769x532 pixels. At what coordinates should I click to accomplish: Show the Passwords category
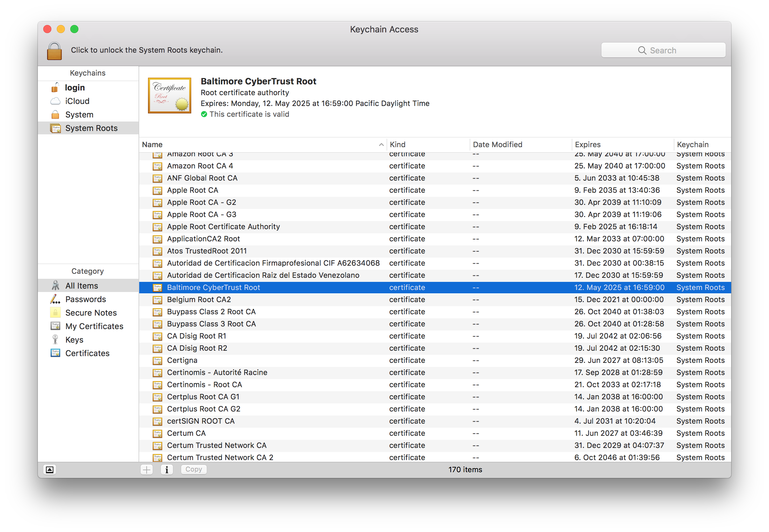coord(88,299)
